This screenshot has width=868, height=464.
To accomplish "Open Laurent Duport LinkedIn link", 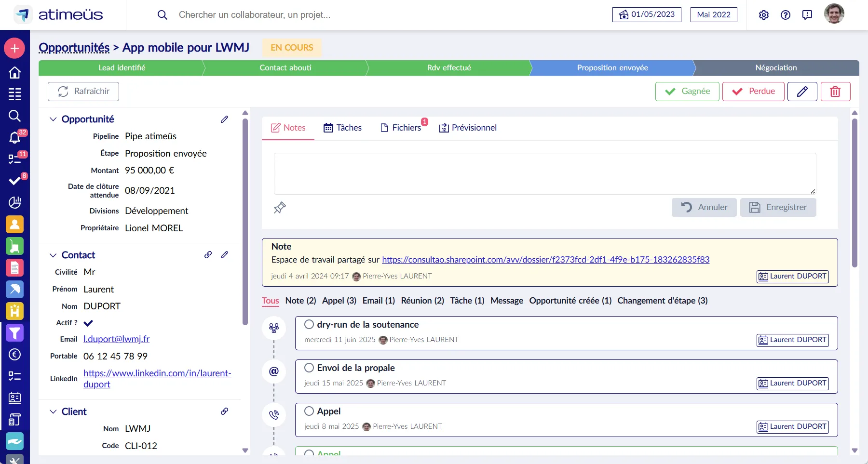I will tap(157, 379).
